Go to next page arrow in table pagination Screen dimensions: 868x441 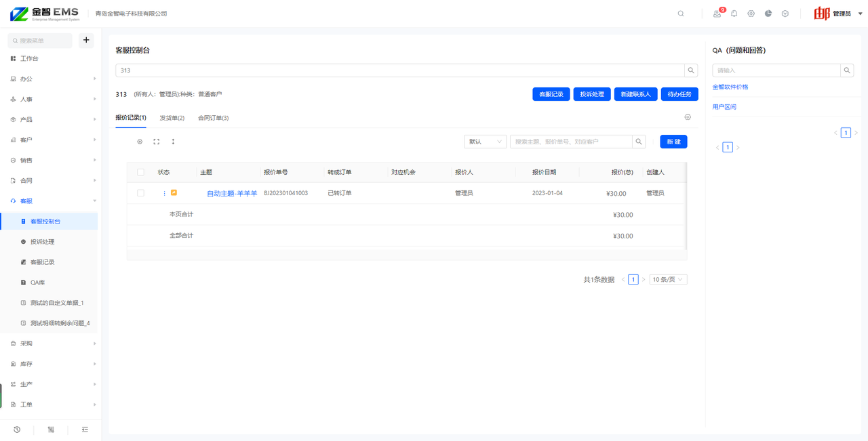tap(644, 280)
